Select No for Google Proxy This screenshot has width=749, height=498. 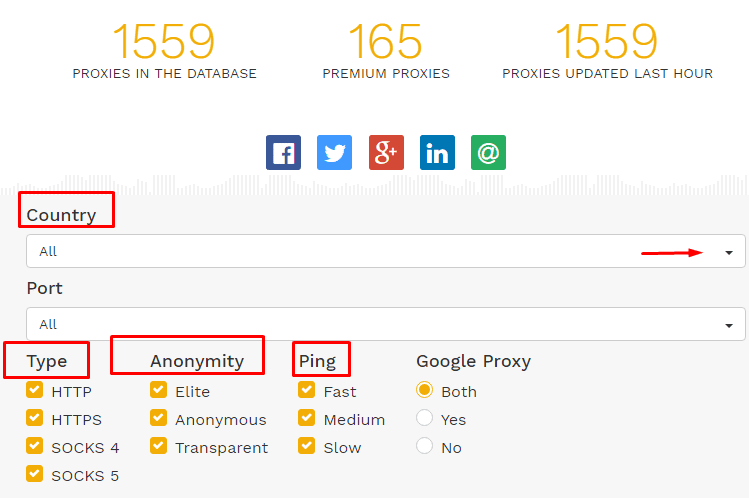[424, 446]
